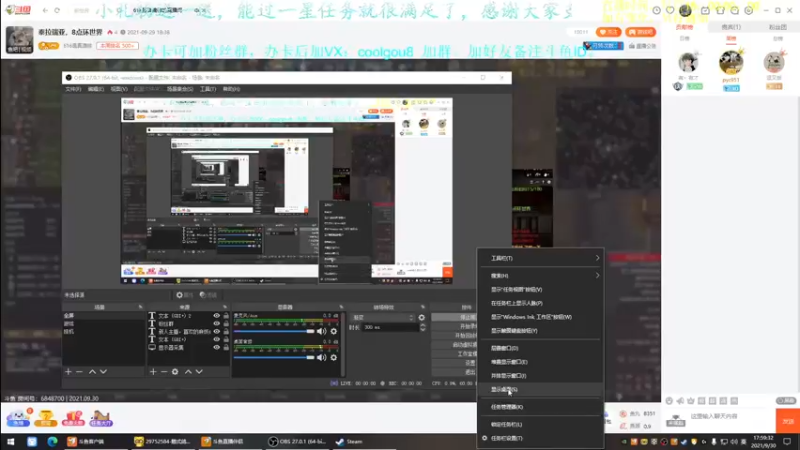
Task: Pop out the Scenes dock panel
Action: pos(140,307)
